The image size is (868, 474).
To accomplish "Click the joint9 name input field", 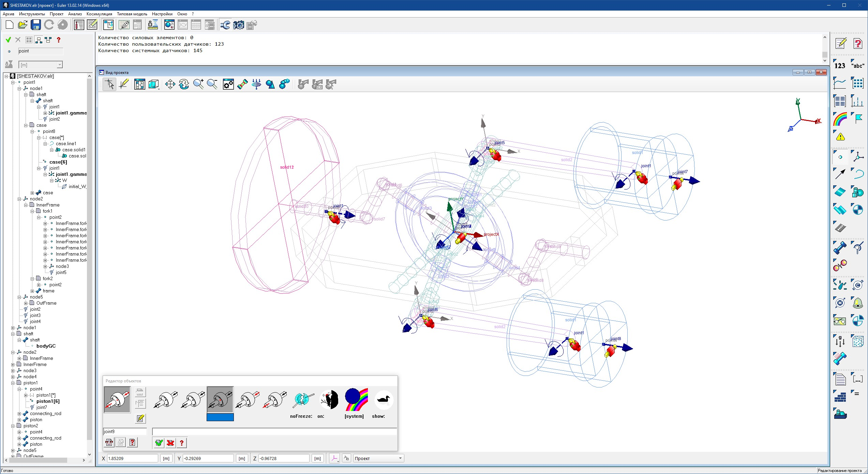I will pyautogui.click(x=124, y=431).
